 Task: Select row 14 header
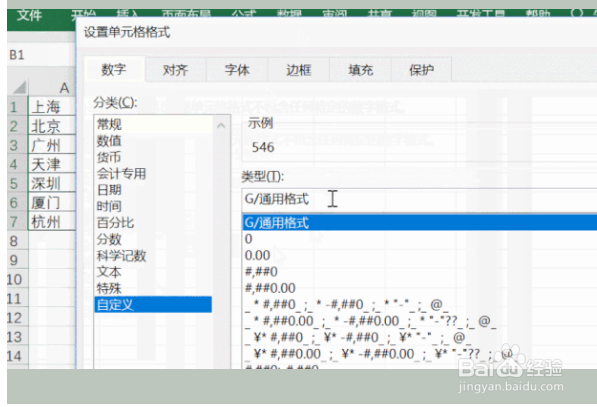(x=18, y=356)
